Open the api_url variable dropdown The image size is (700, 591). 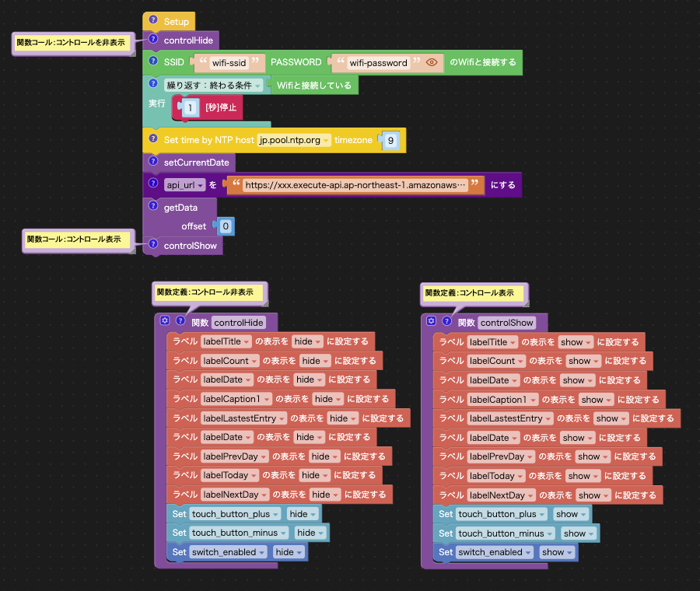click(185, 185)
